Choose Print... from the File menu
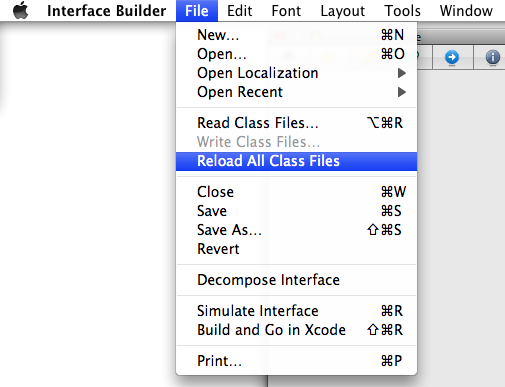Viewport: 505px width, 387px height. 296,361
